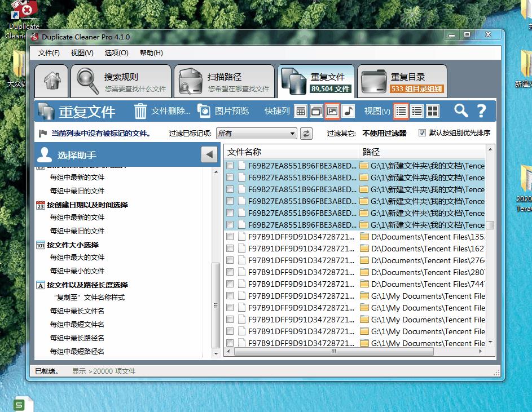The width and height of the screenshot is (532, 412).
Task: Switch to the detailed list view icon
Action: 417,111
